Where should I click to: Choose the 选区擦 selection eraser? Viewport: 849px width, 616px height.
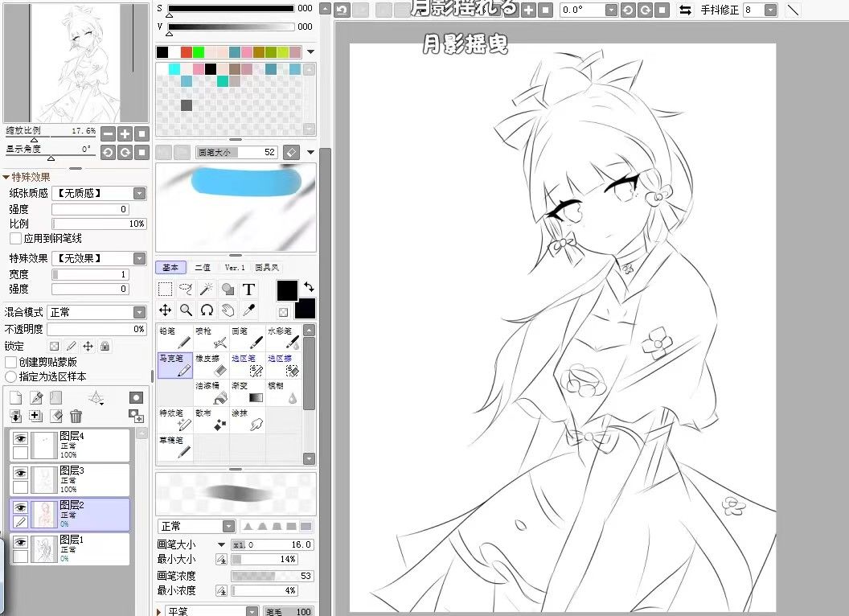click(283, 364)
